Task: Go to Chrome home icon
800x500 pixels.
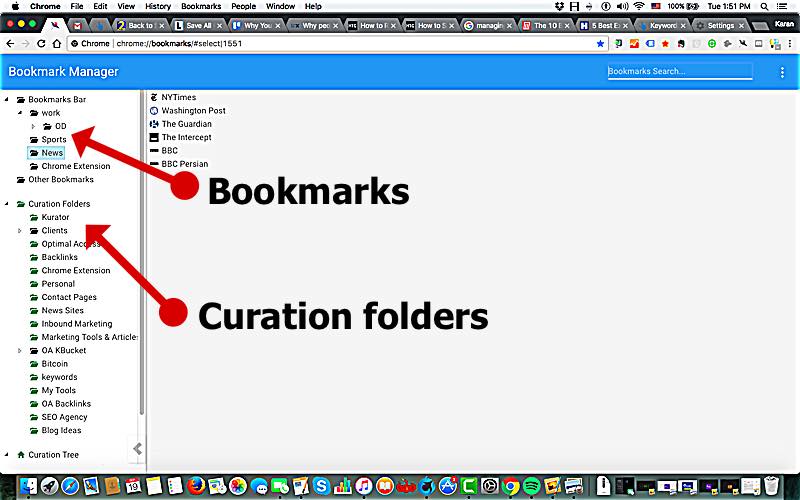Action: tap(57, 44)
